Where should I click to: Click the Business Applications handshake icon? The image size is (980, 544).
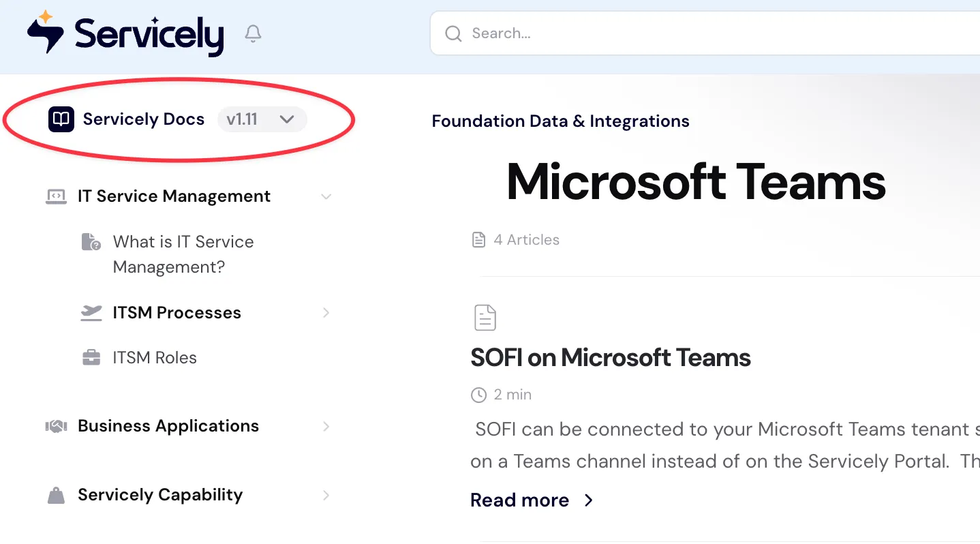56,426
